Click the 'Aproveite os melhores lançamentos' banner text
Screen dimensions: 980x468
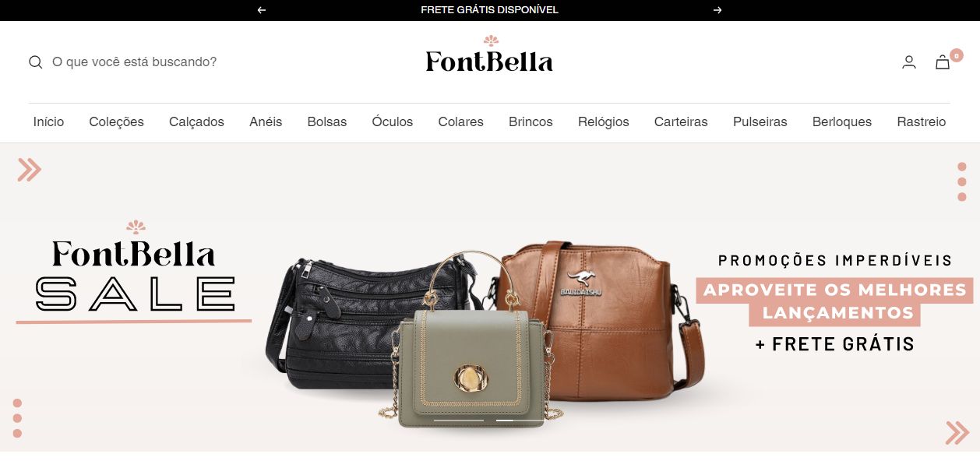point(834,301)
